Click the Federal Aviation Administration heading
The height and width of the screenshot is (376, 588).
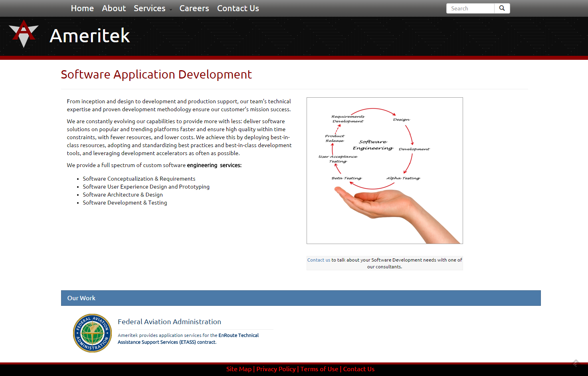[169, 322]
